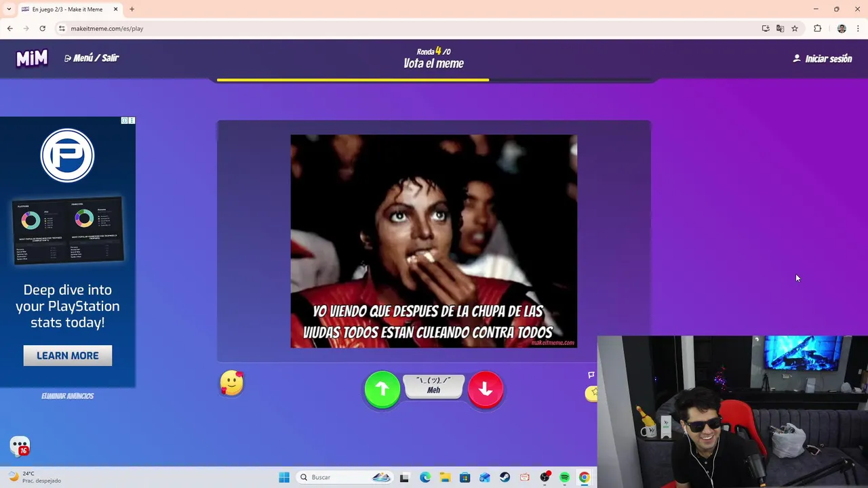
Task: Open File Explorer from the taskbar
Action: click(445, 477)
